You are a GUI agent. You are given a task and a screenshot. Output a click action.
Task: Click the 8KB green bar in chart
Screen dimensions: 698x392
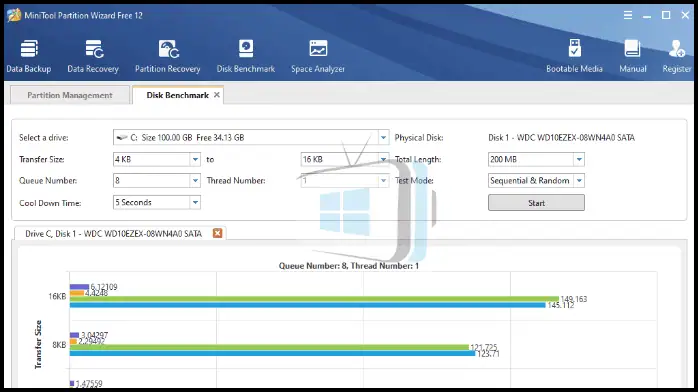tap(269, 347)
